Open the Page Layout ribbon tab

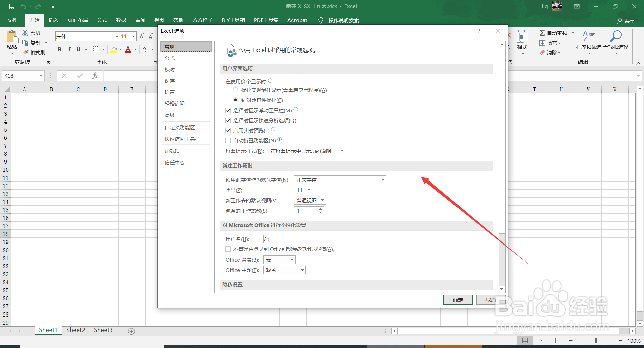tap(77, 20)
